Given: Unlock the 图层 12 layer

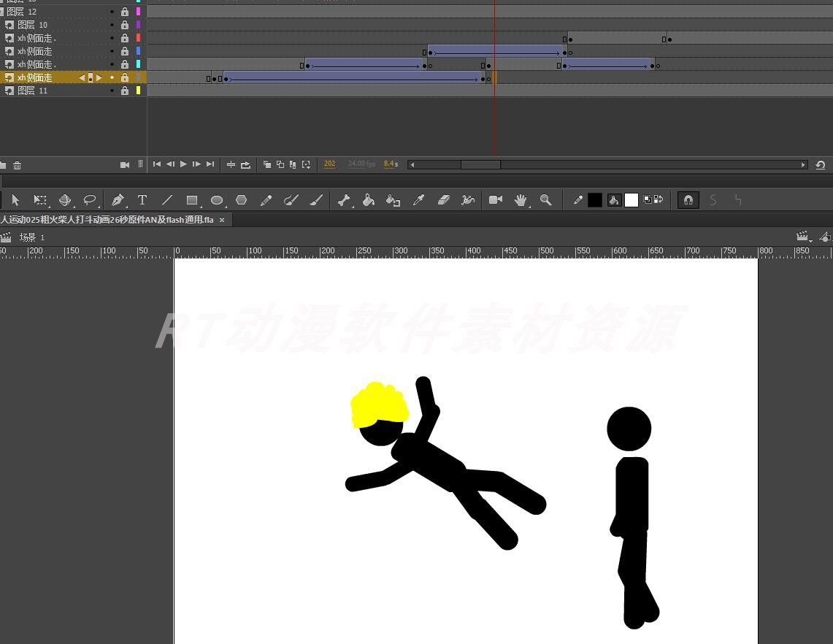Looking at the screenshot, I should pos(124,12).
